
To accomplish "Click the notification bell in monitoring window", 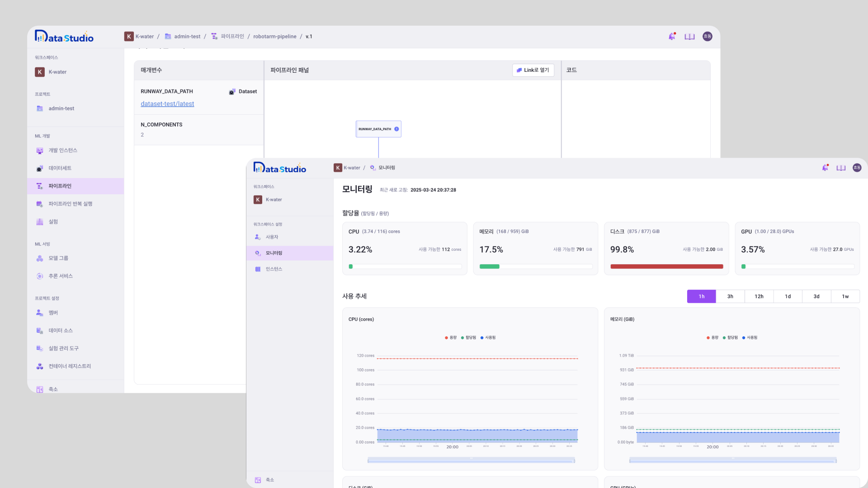I will click(825, 168).
